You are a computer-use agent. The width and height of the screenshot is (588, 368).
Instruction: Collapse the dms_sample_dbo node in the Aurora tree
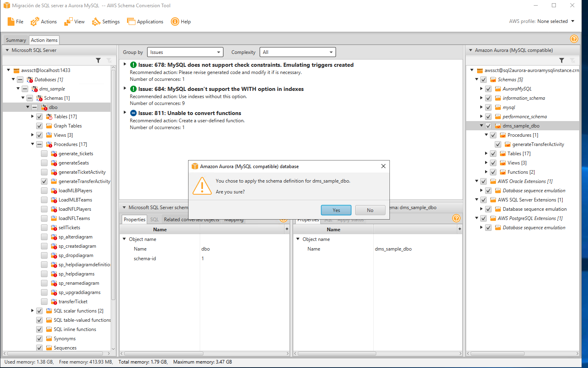point(481,126)
